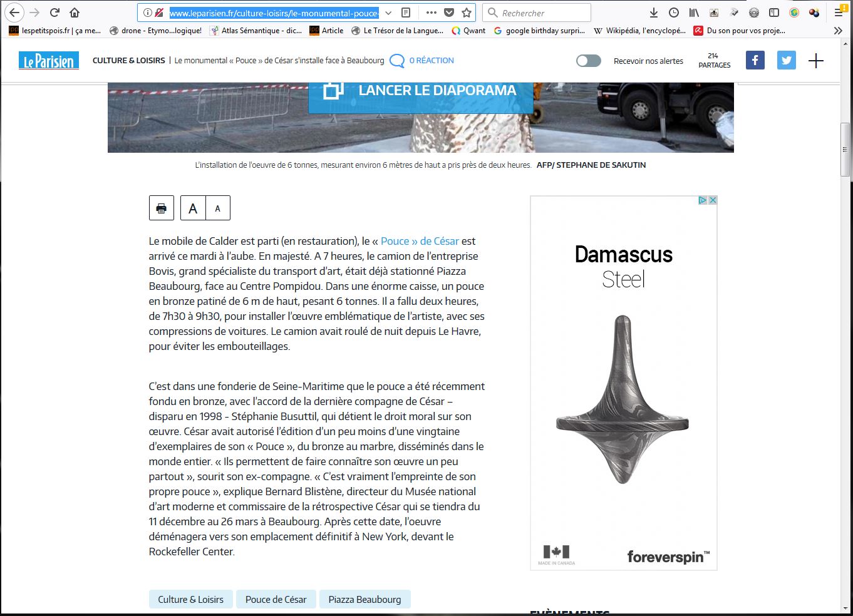Screen dimensions: 853x616
Task: Click the scrollbar down arrow
Action: (x=845, y=608)
